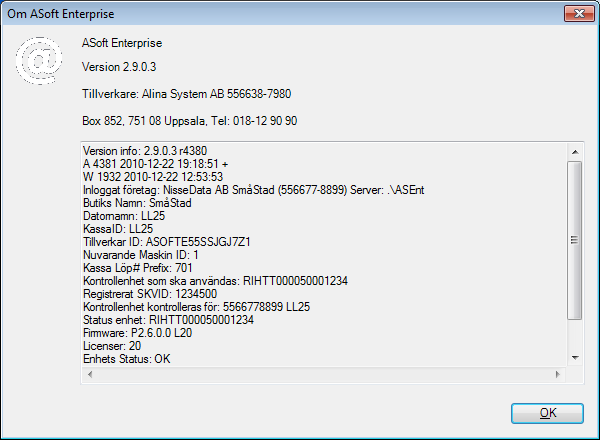Click the 'Nuvarande Maskin ID: 1' row
This screenshot has width=600, height=440.
pos(141,255)
